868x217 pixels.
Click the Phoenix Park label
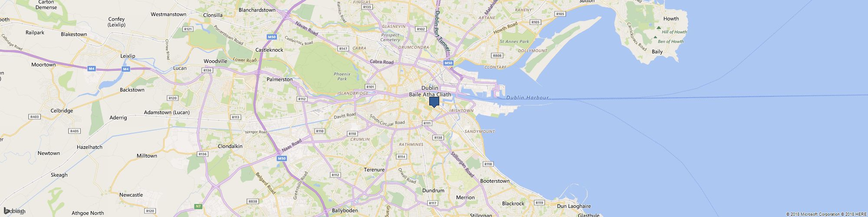(x=342, y=76)
